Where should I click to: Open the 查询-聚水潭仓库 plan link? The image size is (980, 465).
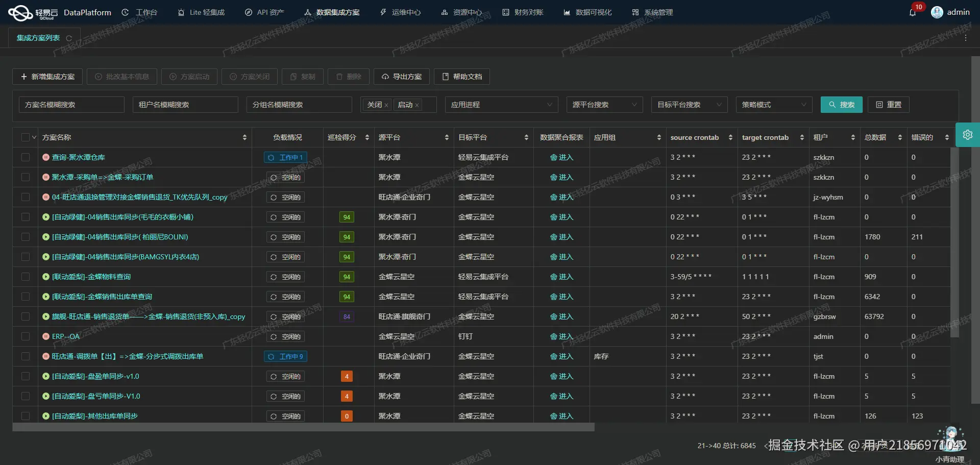79,157
